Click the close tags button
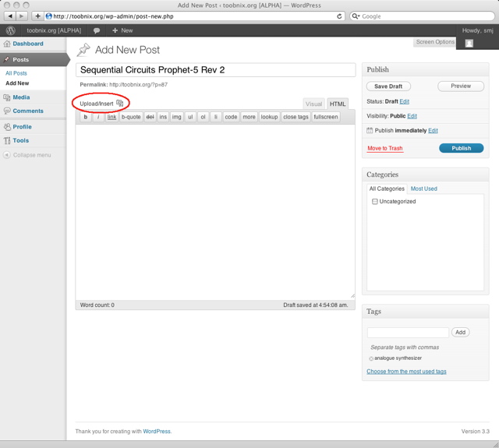Screen dimensions: 499x448 [x=296, y=117]
